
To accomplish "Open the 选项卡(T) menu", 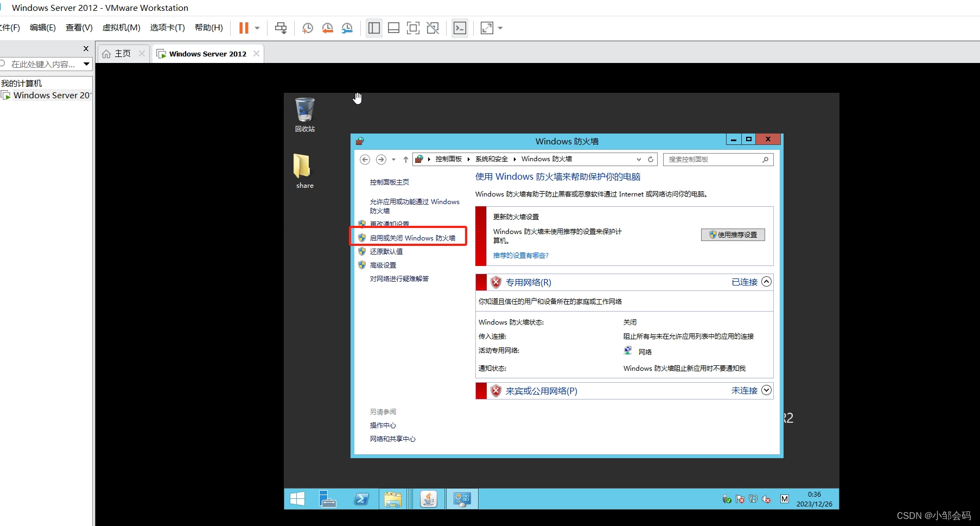I will pos(167,28).
